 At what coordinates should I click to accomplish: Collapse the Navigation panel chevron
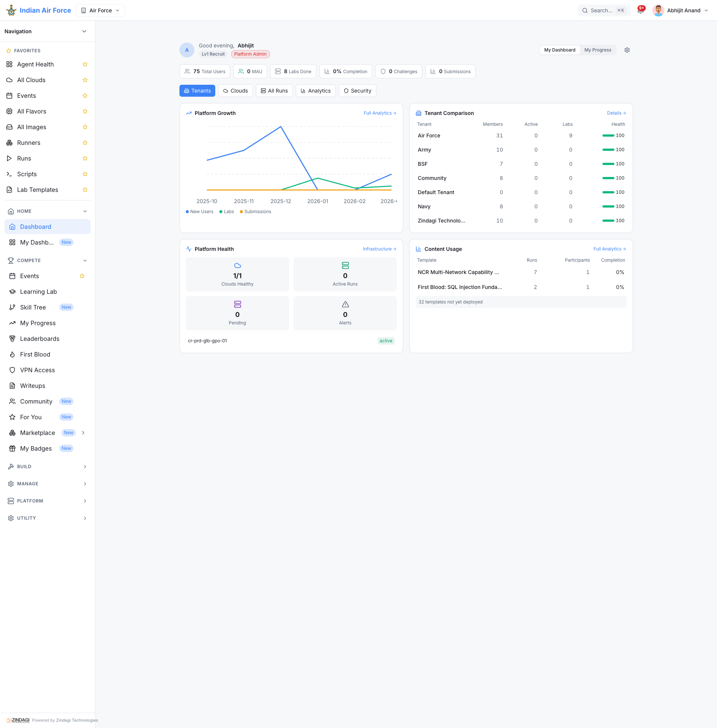pos(84,31)
